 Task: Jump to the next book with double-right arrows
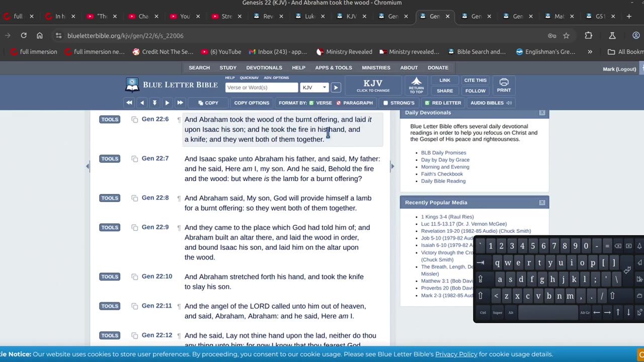click(x=180, y=103)
